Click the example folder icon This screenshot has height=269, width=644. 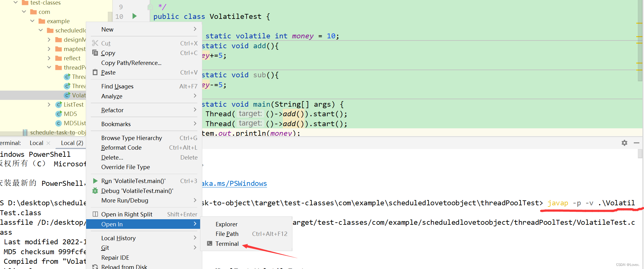42,21
